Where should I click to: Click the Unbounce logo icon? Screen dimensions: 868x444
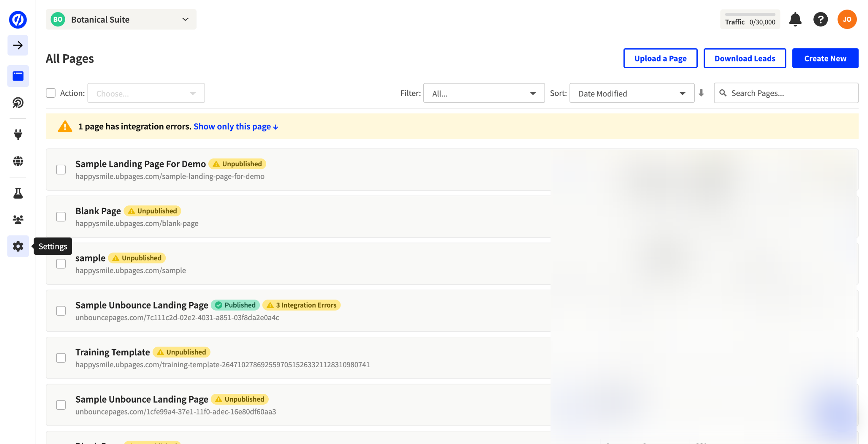click(18, 19)
